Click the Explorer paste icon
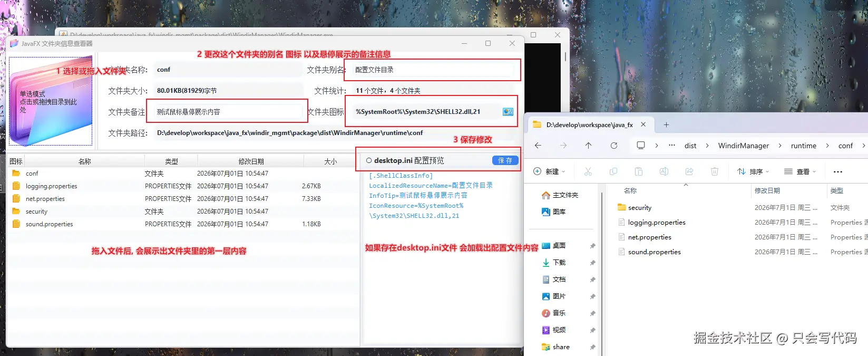Screen dimensions: 868x356 [x=639, y=171]
